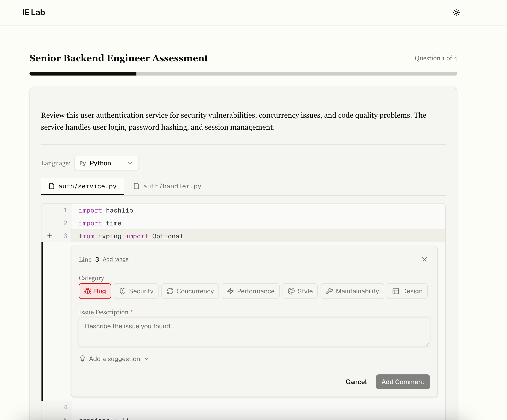Click the add comment plus icon in code gutter
This screenshot has width=507, height=420.
point(50,236)
